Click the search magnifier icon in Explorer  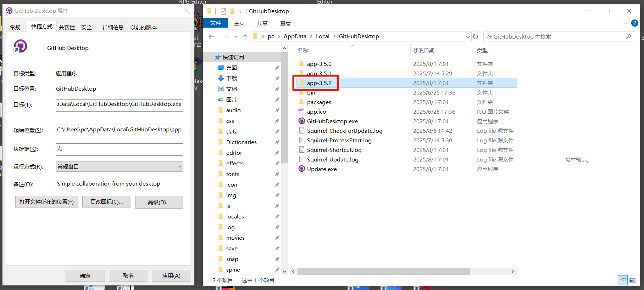coord(628,36)
